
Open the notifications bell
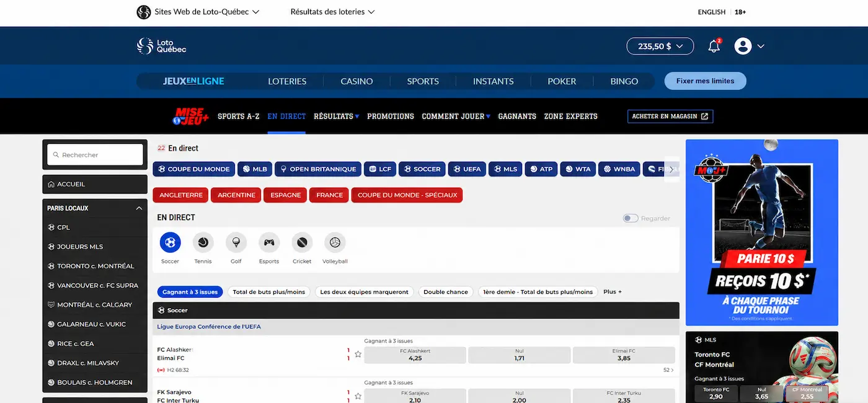[714, 46]
